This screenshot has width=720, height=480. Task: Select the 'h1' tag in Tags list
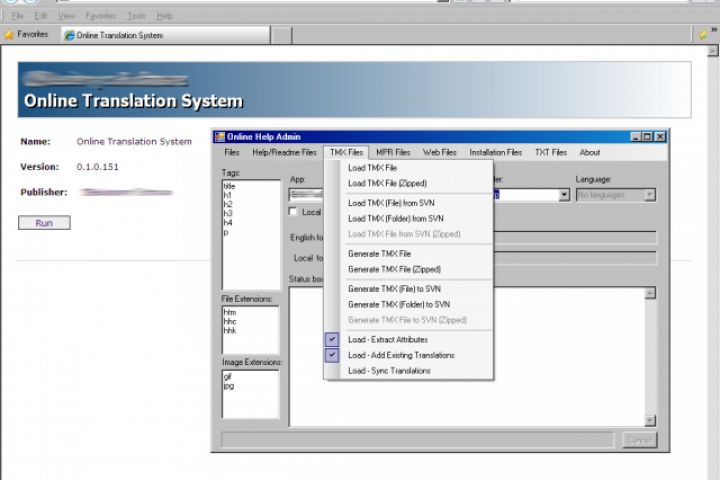point(228,195)
